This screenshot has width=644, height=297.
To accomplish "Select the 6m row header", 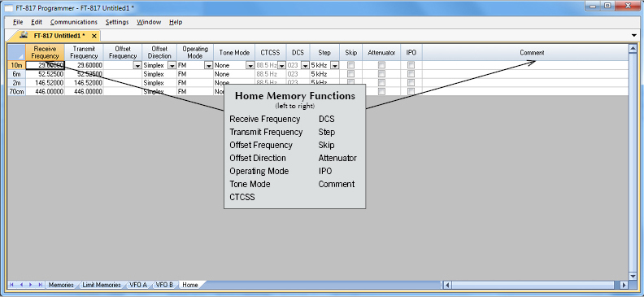I will pos(16,74).
